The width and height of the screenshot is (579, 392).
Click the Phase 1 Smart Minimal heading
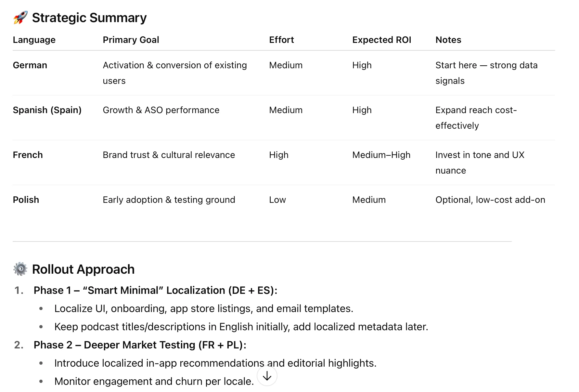point(155,290)
